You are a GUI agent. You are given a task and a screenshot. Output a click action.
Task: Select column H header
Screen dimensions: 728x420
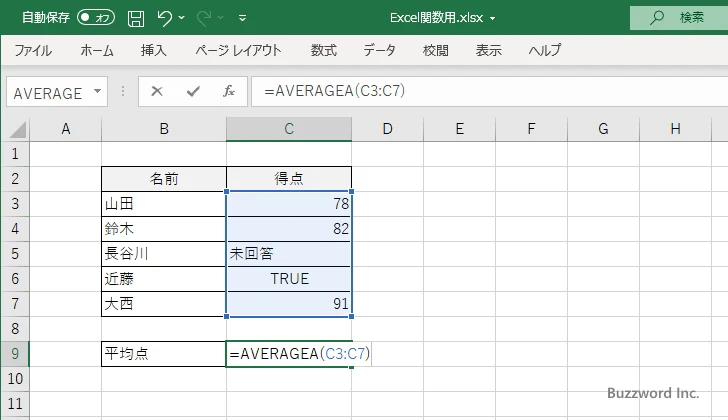point(675,129)
